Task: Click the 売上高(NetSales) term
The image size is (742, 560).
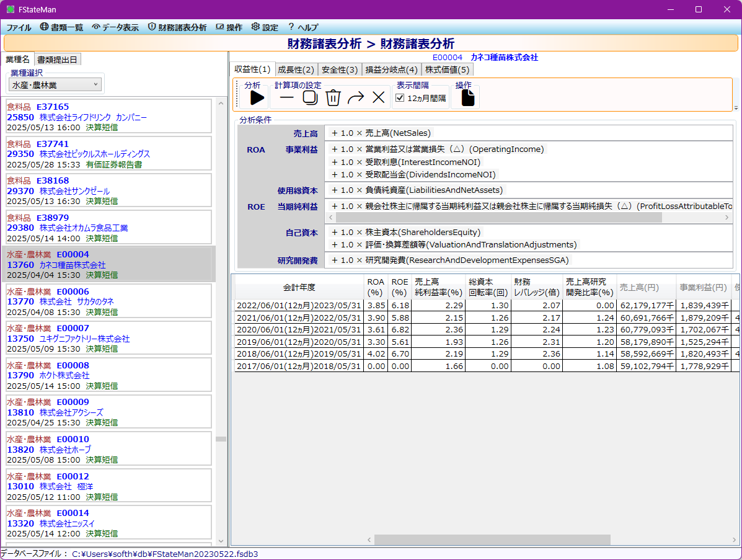Action: click(381, 133)
